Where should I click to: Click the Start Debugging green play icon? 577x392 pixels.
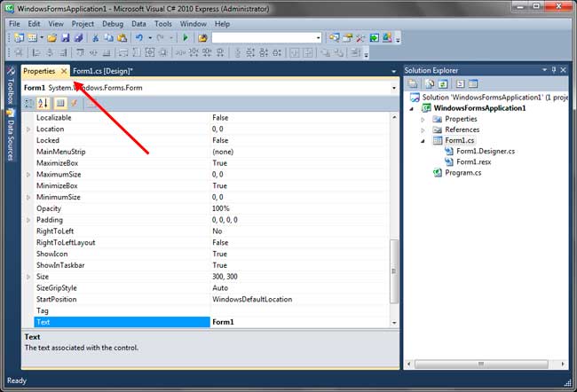tap(186, 38)
